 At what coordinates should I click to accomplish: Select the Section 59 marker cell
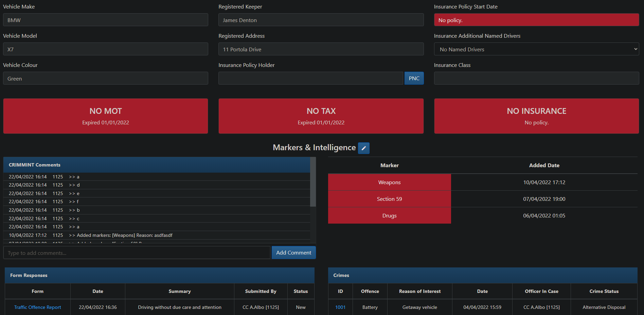[389, 199]
